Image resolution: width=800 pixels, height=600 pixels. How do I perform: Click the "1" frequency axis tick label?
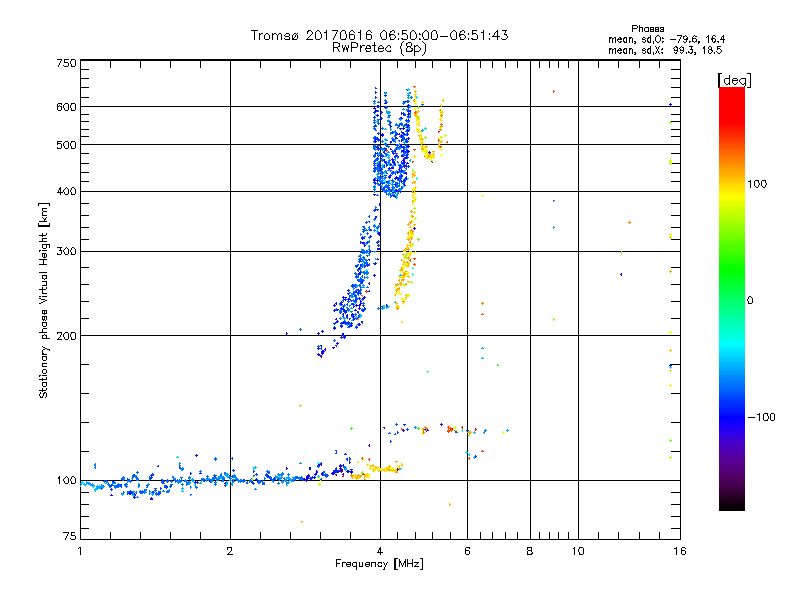tap(80, 551)
